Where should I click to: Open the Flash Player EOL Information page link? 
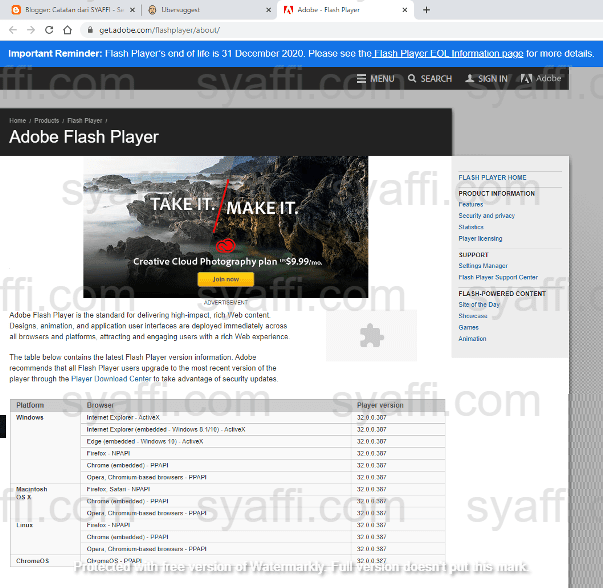pyautogui.click(x=448, y=53)
